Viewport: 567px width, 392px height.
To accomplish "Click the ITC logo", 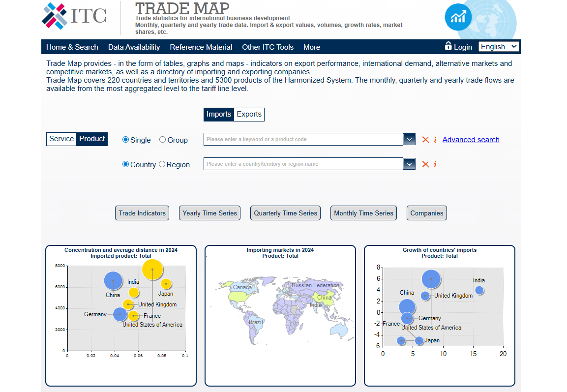I will click(74, 16).
